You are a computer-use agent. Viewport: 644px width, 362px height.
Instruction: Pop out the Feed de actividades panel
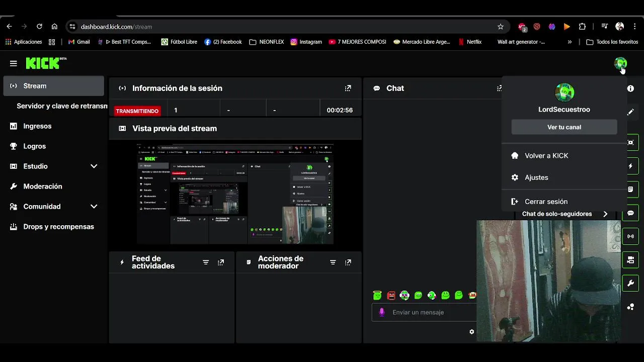pos(221,262)
